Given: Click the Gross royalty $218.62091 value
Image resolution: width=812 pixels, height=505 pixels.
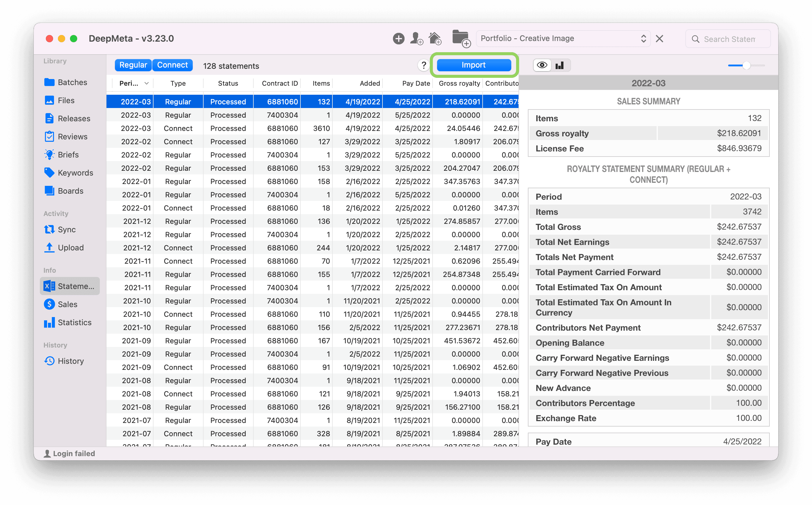Looking at the screenshot, I should pyautogui.click(x=739, y=133).
